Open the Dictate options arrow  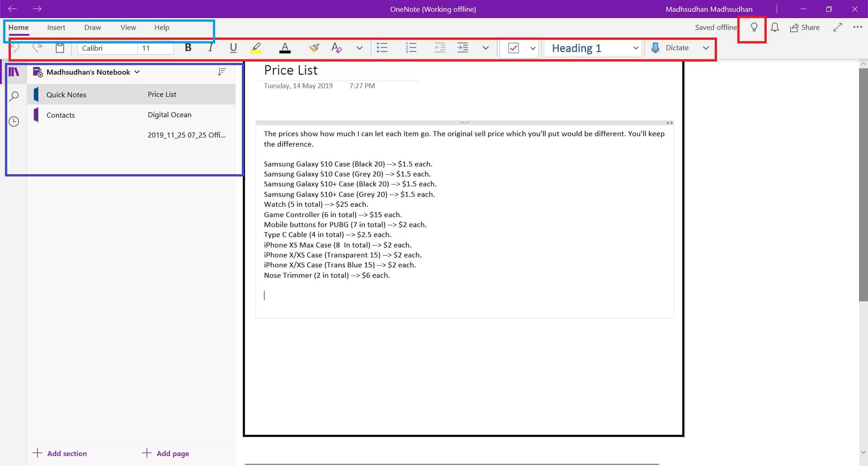pos(706,48)
